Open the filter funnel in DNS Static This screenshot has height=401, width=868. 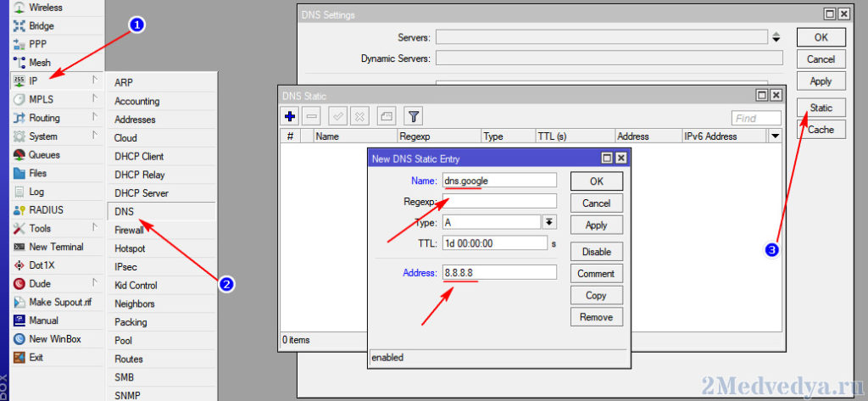pos(413,116)
